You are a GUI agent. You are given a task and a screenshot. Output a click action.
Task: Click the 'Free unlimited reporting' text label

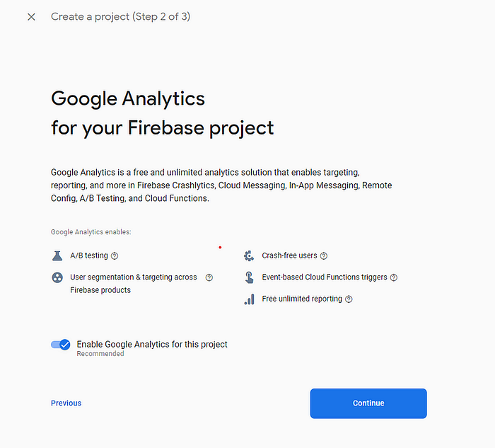coord(302,299)
